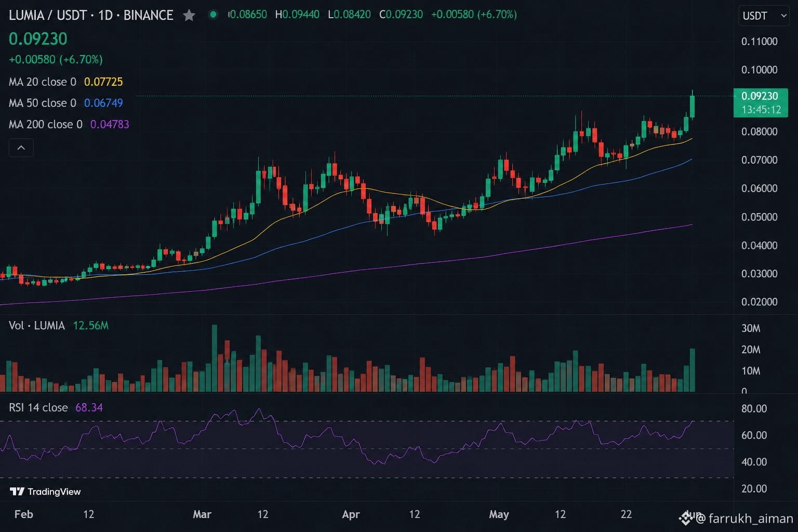
Task: Click the 0.06000 price axis label
Action: (760, 189)
